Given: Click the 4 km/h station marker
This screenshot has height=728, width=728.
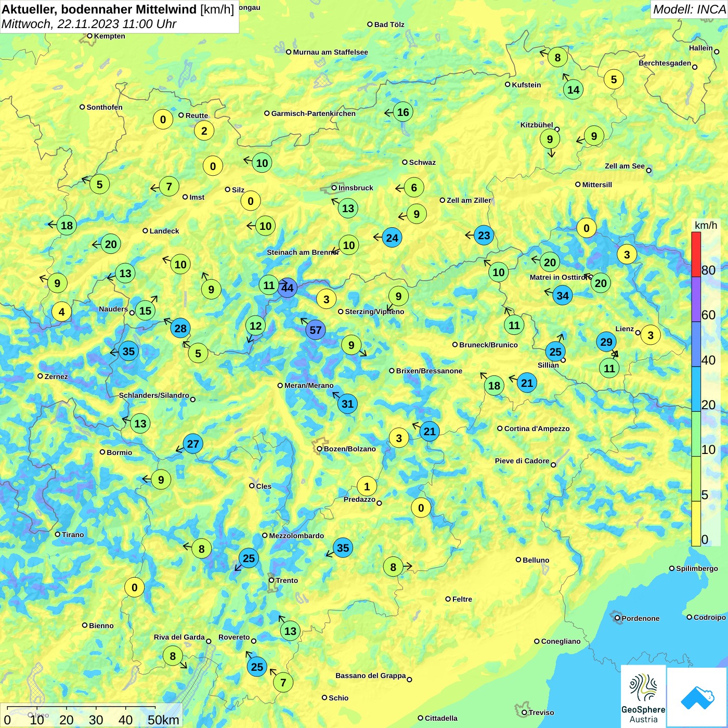Looking at the screenshot, I should coord(61,312).
